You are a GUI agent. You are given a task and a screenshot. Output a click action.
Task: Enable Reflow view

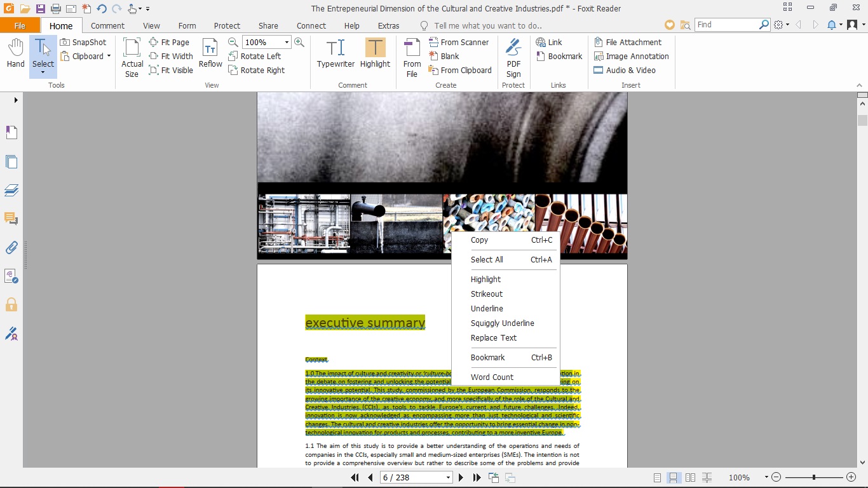(x=210, y=53)
